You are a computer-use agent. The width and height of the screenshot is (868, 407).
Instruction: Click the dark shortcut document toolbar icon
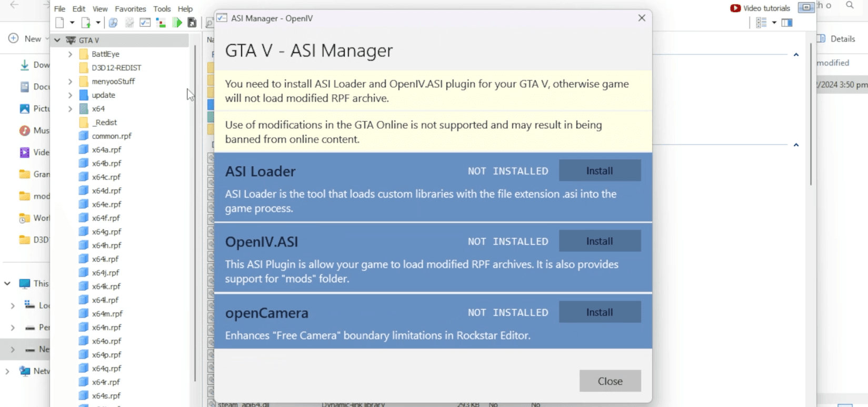point(192,23)
